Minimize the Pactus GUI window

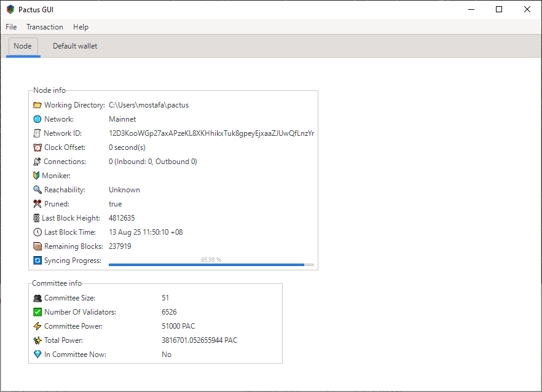(471, 9)
